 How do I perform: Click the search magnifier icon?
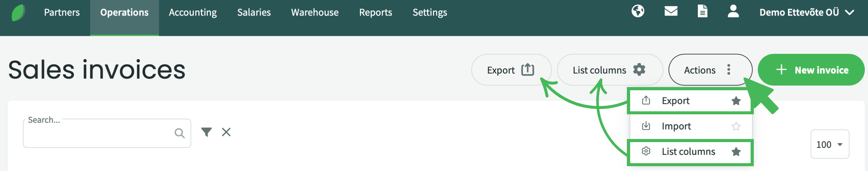[x=179, y=133]
